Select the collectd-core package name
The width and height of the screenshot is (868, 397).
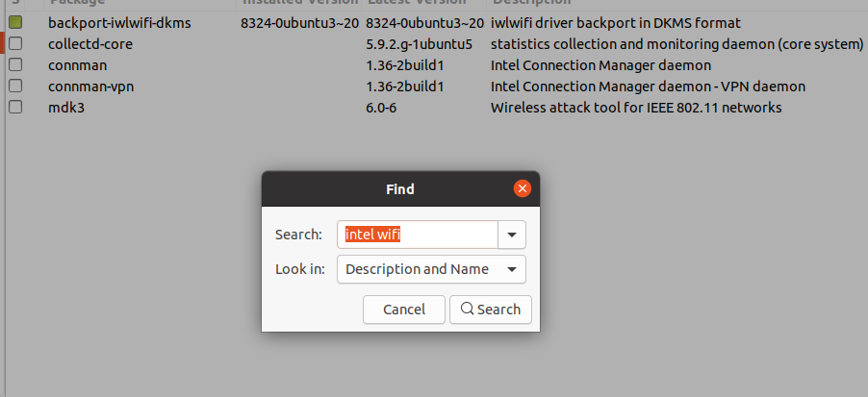click(90, 44)
